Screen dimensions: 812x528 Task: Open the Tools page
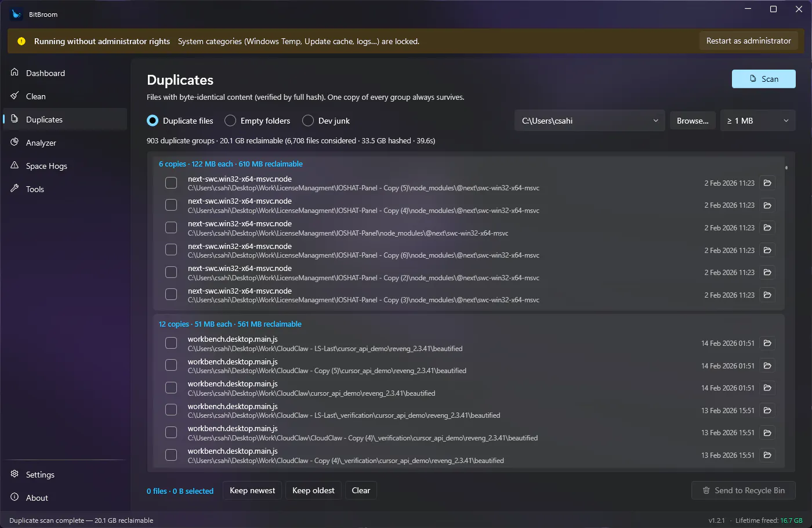point(65,189)
